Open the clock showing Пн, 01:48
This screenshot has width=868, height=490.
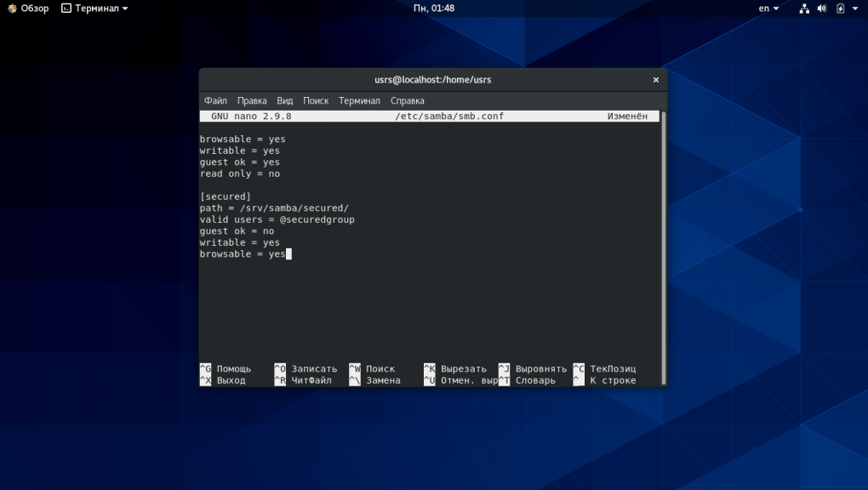[433, 9]
